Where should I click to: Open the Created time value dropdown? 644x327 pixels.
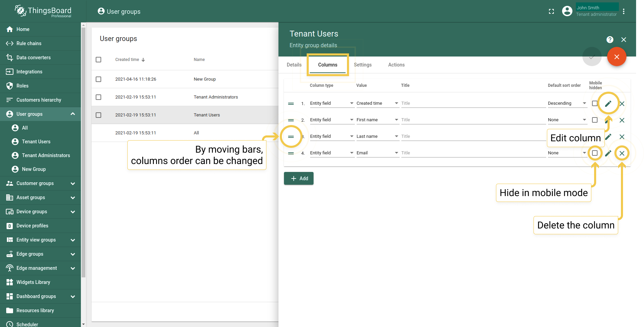click(378, 103)
